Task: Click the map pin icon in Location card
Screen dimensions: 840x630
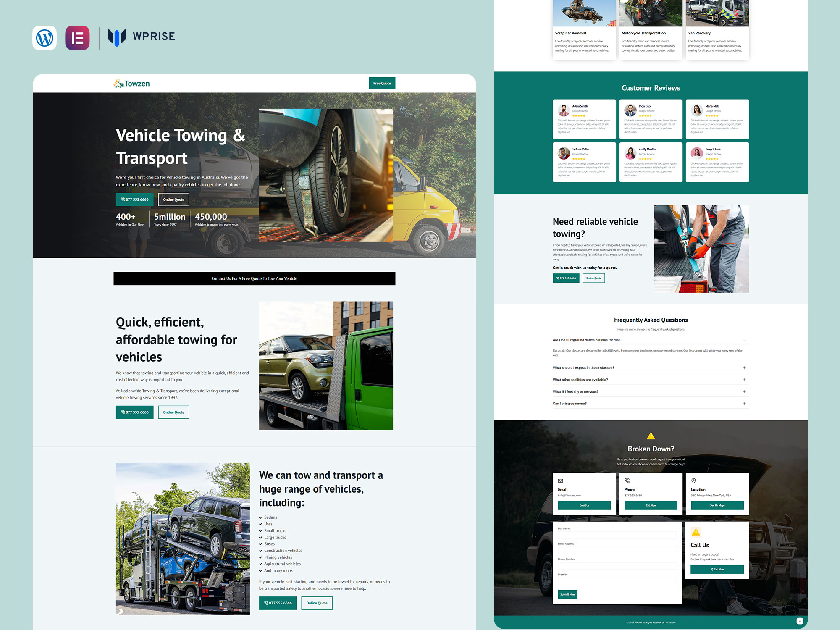Action: (693, 481)
